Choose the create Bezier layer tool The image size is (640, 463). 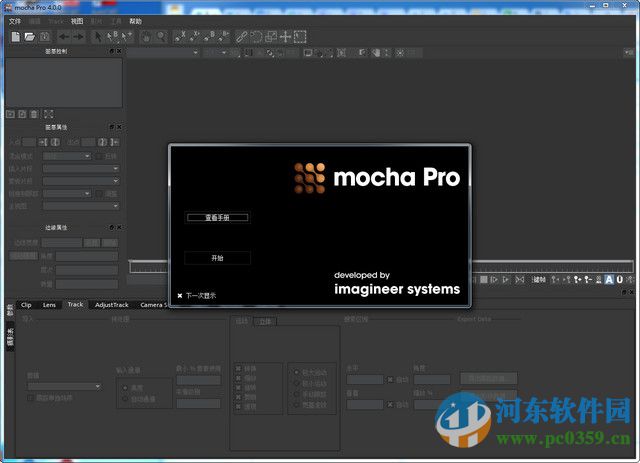tap(209, 37)
